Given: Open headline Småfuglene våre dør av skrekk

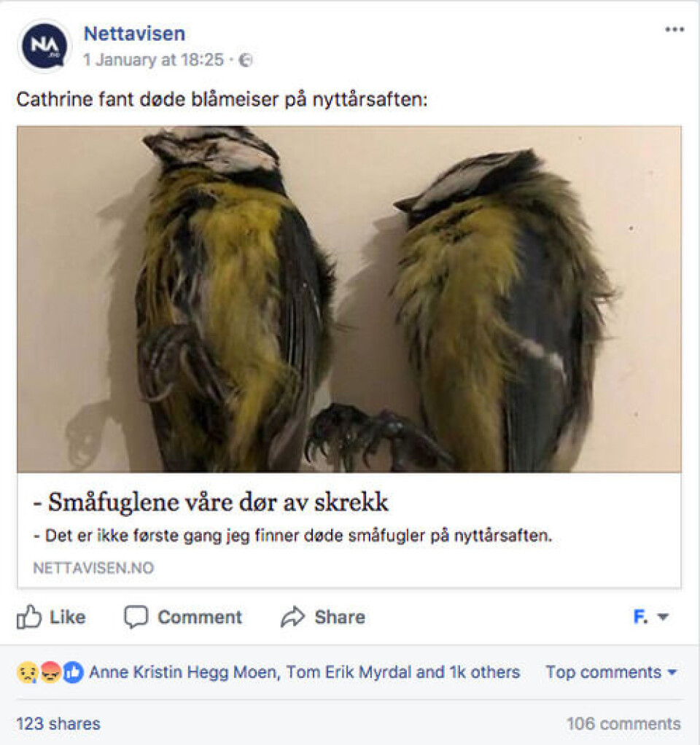Looking at the screenshot, I should click(x=211, y=502).
